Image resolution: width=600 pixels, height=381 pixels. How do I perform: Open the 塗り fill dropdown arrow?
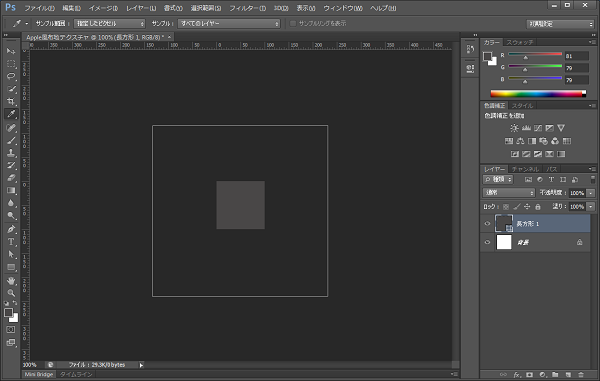tap(591, 207)
